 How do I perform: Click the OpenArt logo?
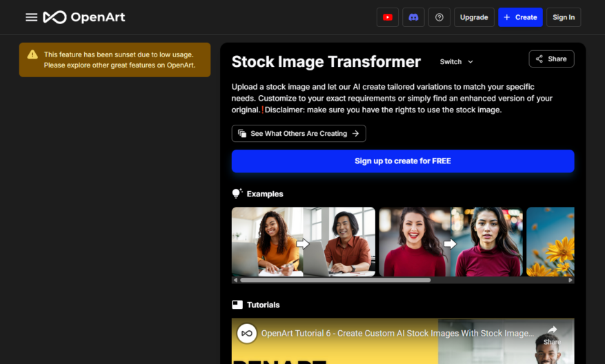84,17
